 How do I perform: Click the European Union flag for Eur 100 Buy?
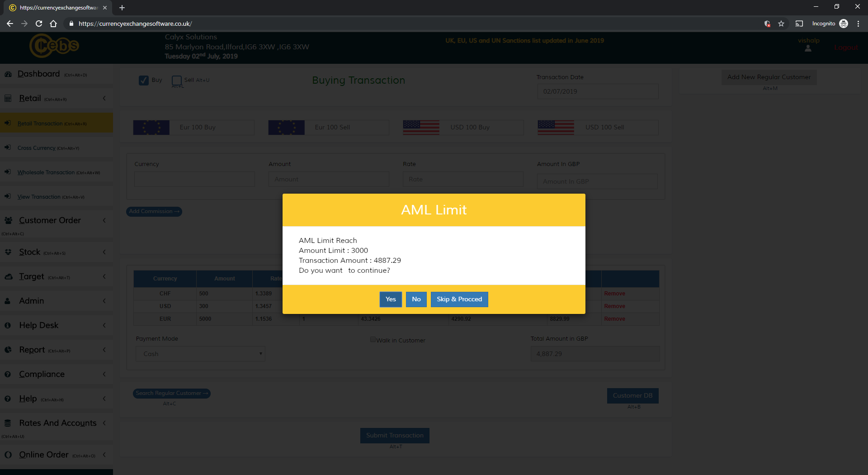click(151, 128)
